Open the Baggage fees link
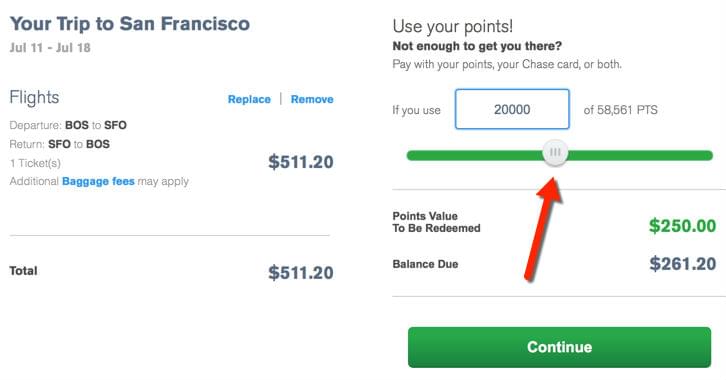The image size is (726, 380). [98, 181]
